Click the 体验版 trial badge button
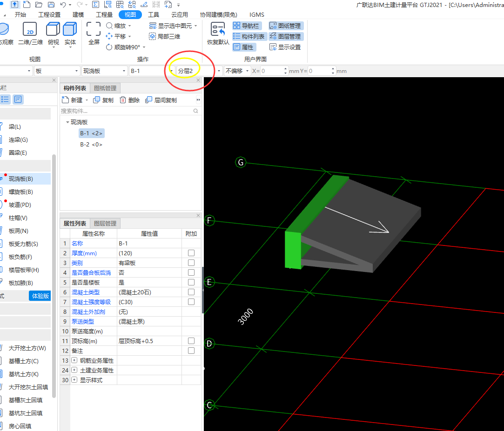The width and height of the screenshot is (504, 431). (x=40, y=296)
